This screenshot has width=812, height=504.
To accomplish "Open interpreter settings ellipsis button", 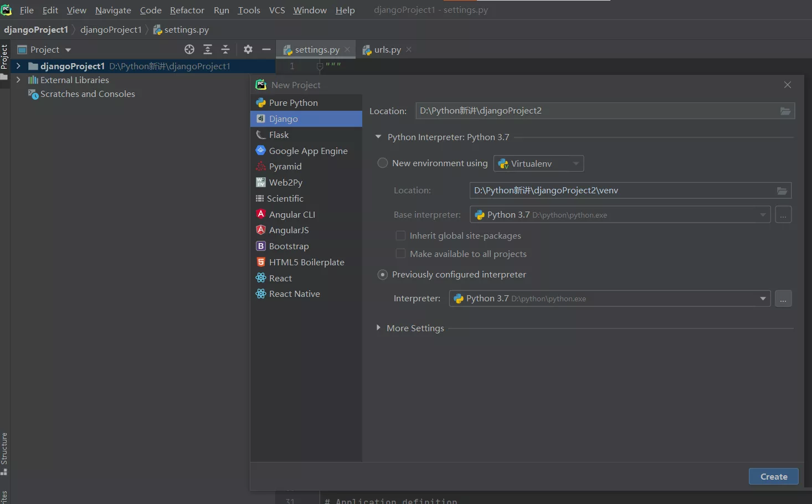I will 783,299.
